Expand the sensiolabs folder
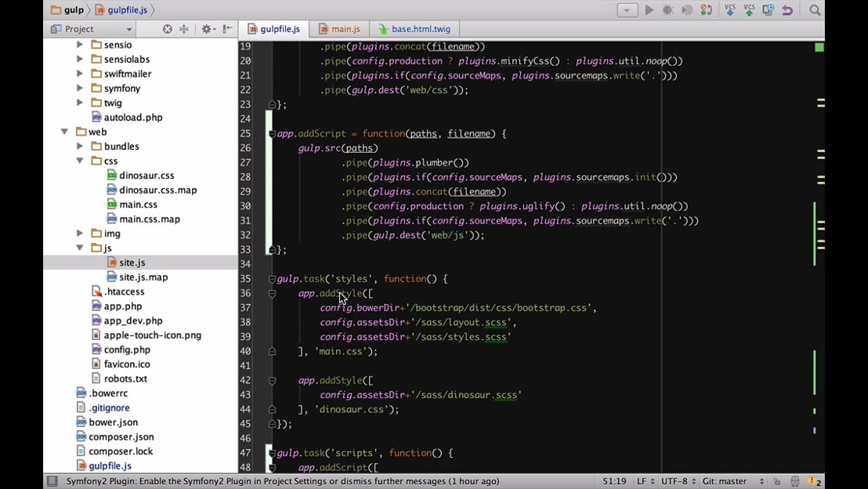Screen dimensions: 868x489 coord(80,59)
